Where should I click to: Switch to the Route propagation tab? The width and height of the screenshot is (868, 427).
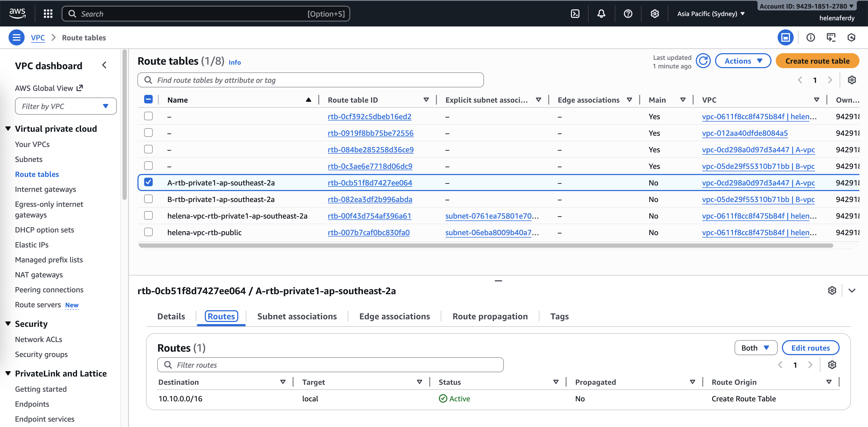point(490,316)
